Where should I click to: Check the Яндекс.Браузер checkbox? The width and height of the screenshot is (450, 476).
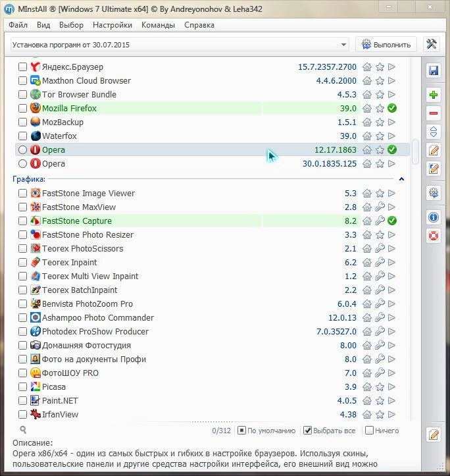(23, 66)
